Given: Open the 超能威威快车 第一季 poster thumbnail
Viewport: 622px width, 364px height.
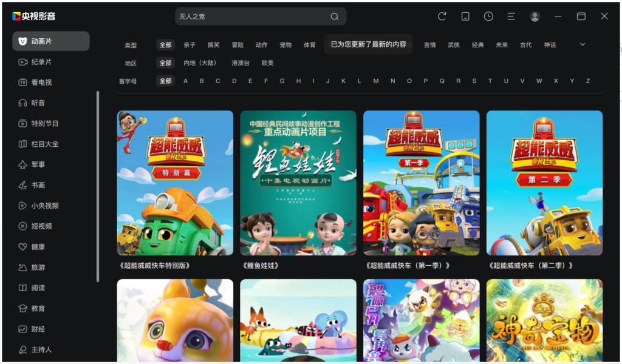Looking at the screenshot, I should pyautogui.click(x=421, y=183).
